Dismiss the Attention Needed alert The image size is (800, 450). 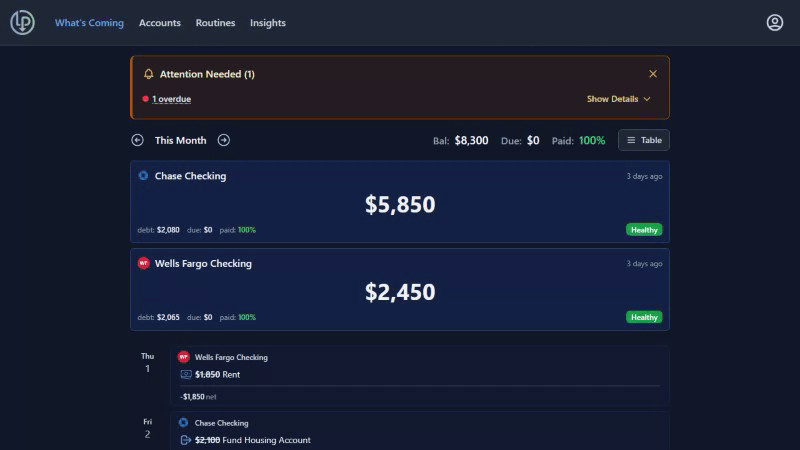pos(653,74)
